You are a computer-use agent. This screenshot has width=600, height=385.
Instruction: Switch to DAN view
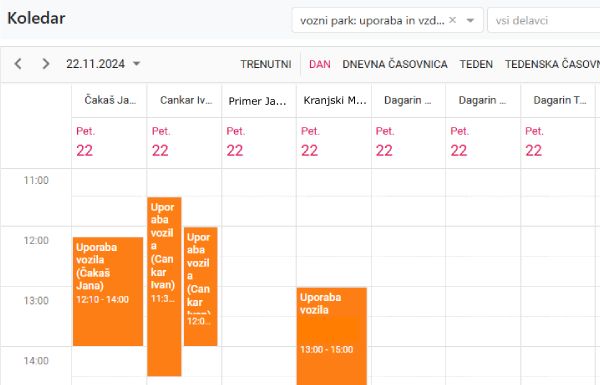click(320, 64)
